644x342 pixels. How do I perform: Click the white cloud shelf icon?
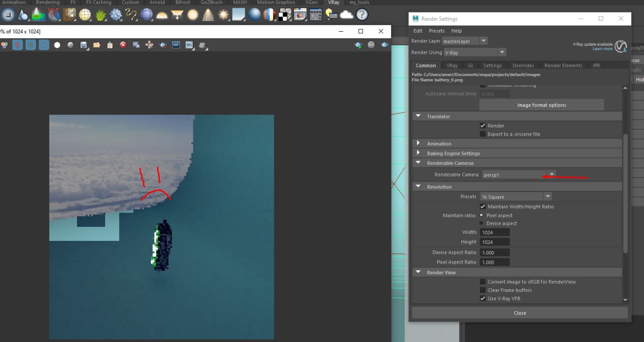point(347,15)
